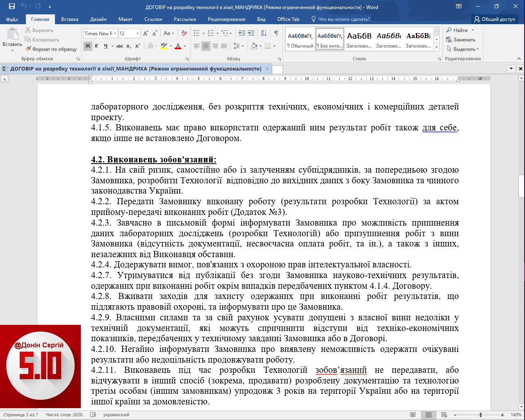Decrease paragraph indent
525x420 pixels.
pos(242,34)
